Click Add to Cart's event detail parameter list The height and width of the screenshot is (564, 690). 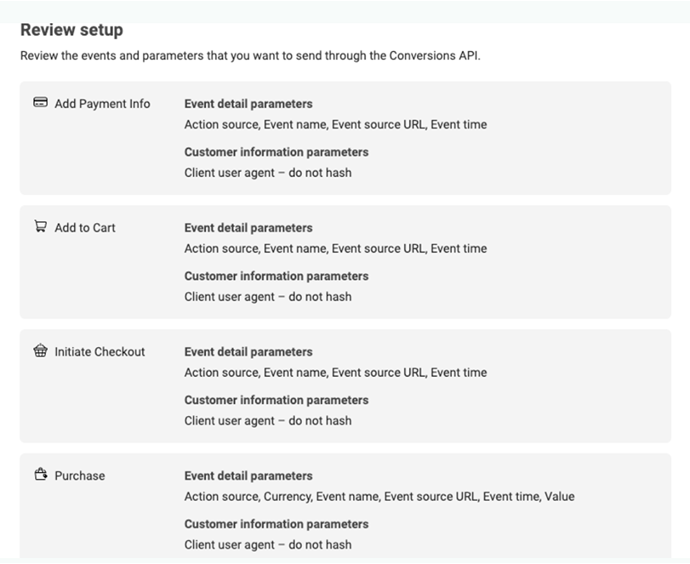pos(335,249)
